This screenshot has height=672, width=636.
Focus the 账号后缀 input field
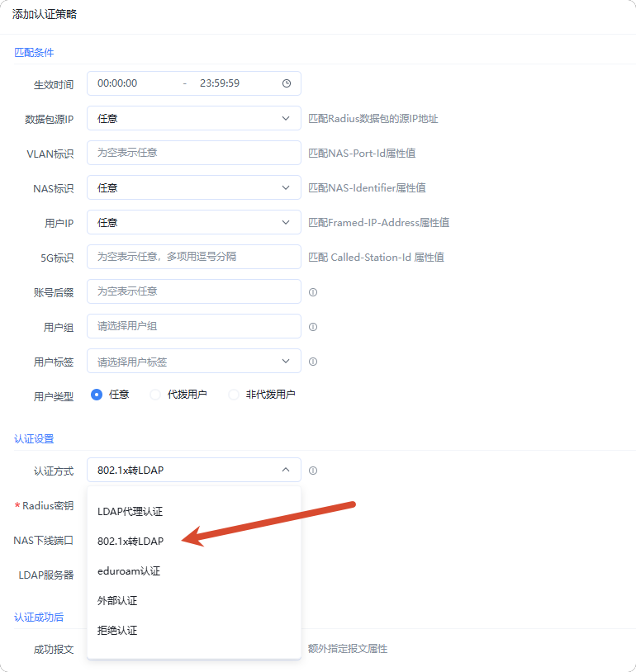[194, 292]
